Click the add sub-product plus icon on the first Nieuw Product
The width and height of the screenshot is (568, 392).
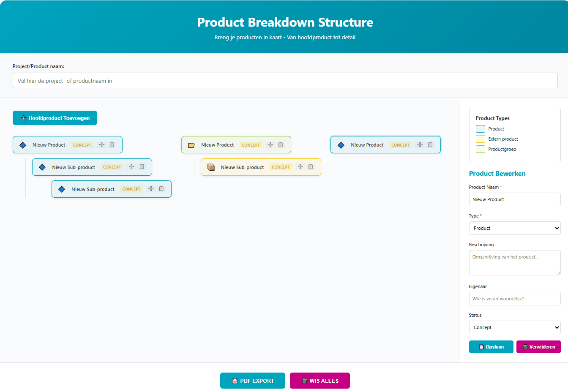pyautogui.click(x=101, y=144)
